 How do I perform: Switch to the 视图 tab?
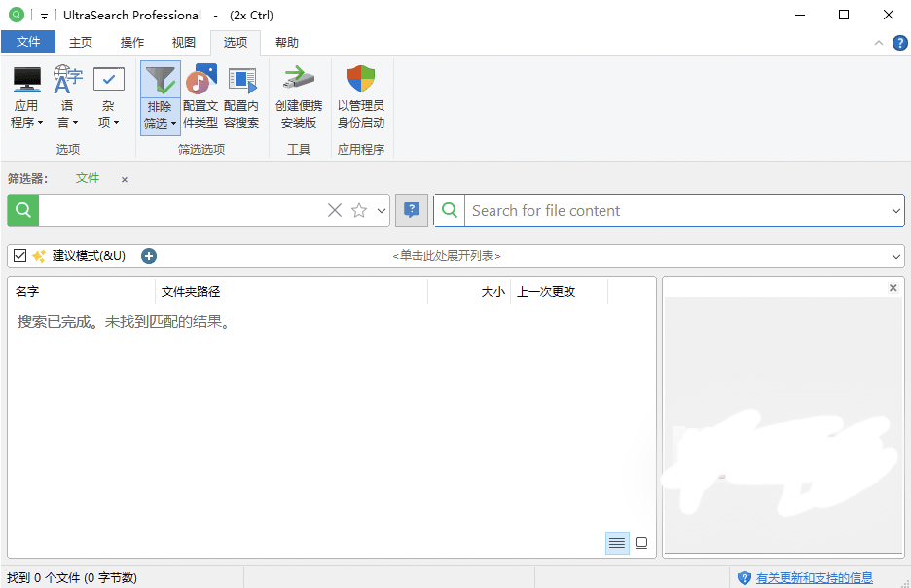[x=184, y=42]
